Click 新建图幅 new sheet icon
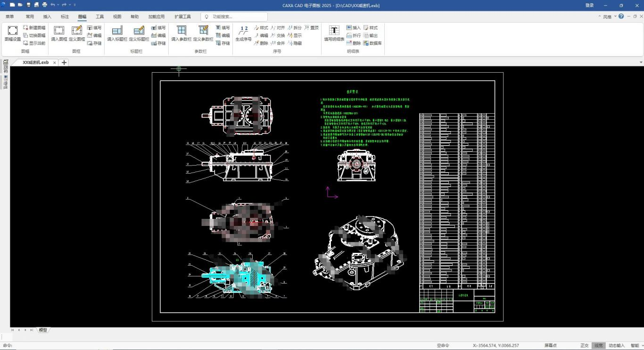Viewport: 644px width, 350px height. point(34,28)
